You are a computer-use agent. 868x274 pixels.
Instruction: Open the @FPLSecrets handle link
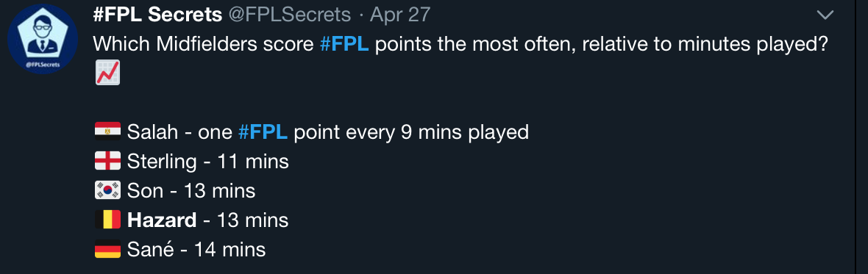click(x=290, y=15)
